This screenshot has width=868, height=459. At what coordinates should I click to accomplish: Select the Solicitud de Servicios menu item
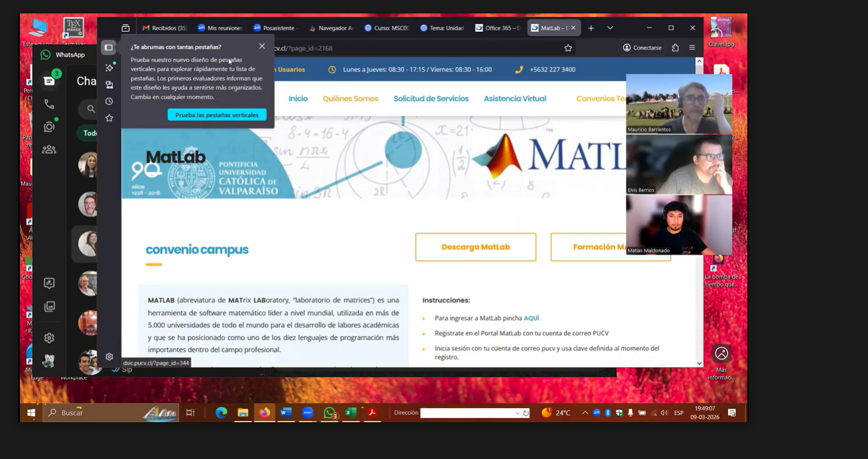coord(431,99)
